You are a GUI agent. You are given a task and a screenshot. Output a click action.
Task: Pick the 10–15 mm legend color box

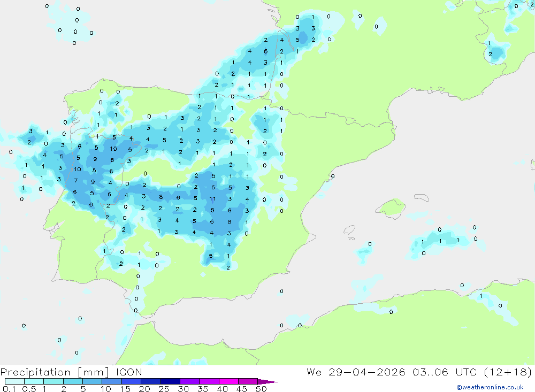click(x=112, y=381)
